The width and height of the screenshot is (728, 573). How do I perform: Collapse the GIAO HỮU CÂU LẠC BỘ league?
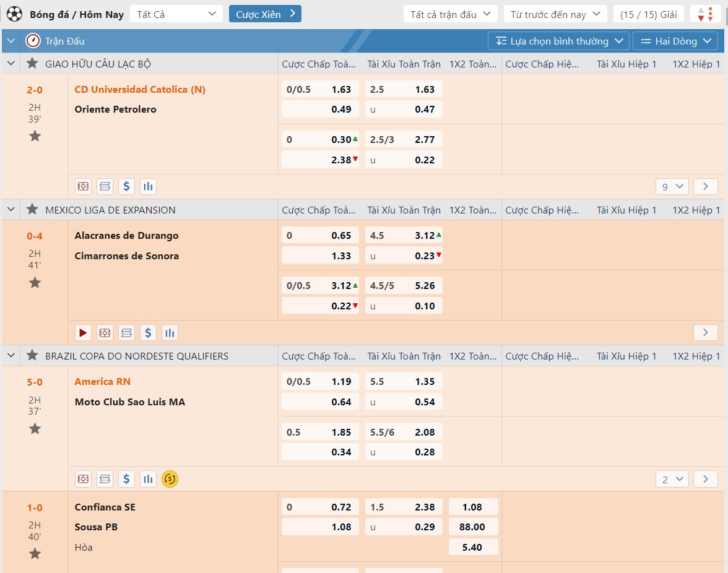click(11, 63)
